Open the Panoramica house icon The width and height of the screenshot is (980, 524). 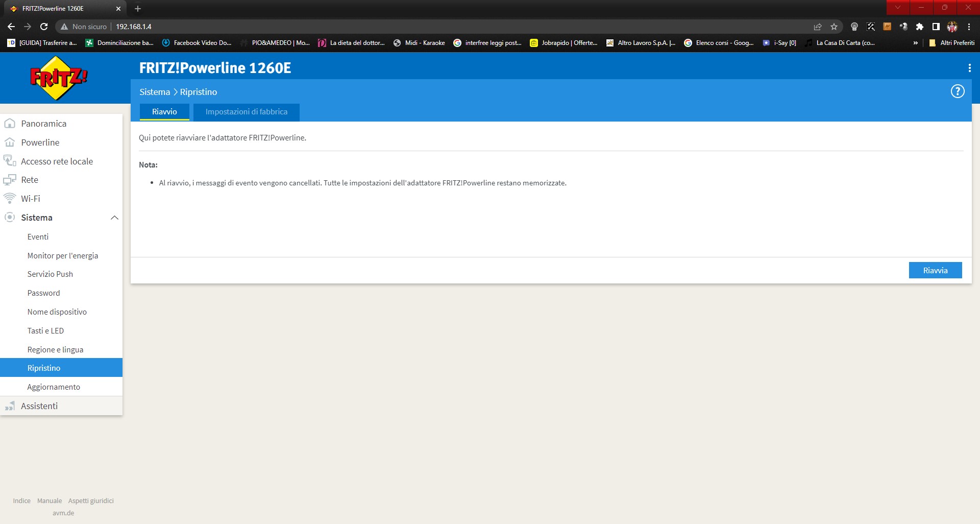tap(10, 123)
